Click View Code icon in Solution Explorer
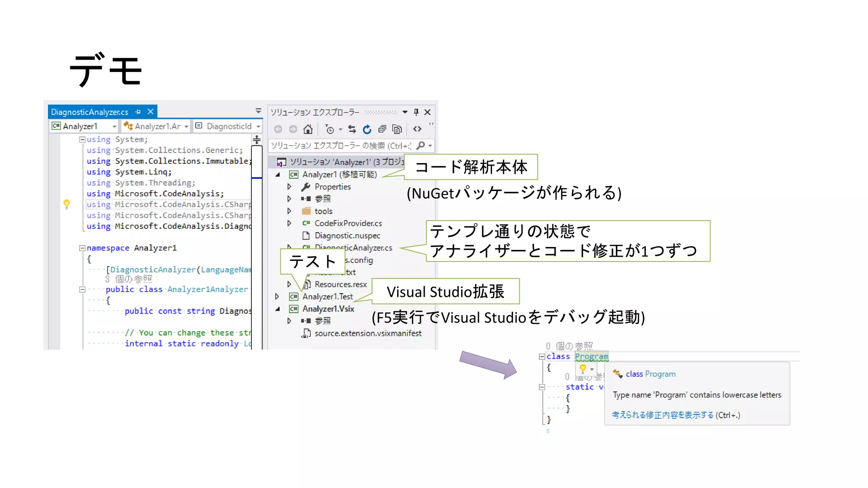 tap(417, 129)
